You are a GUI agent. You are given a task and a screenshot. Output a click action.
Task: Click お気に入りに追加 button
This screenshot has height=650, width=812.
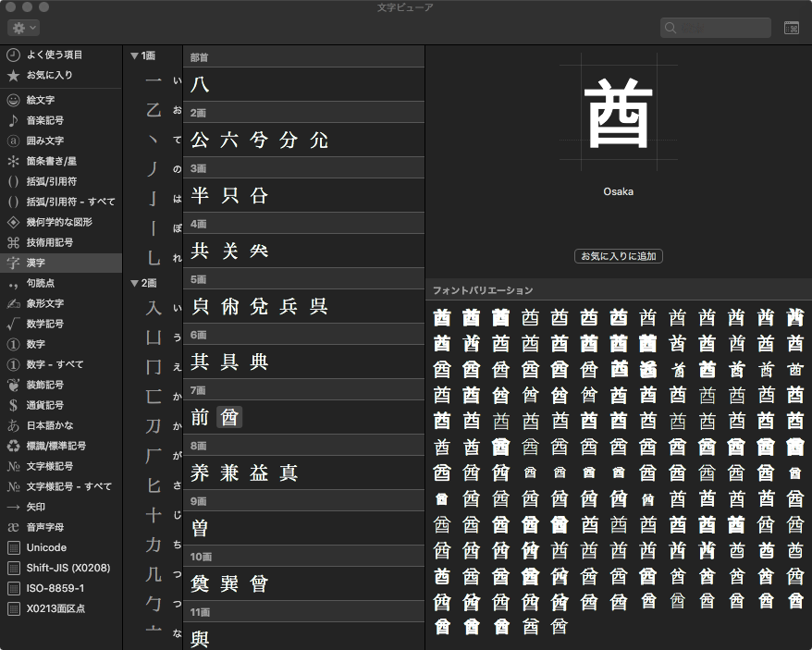coord(619,256)
